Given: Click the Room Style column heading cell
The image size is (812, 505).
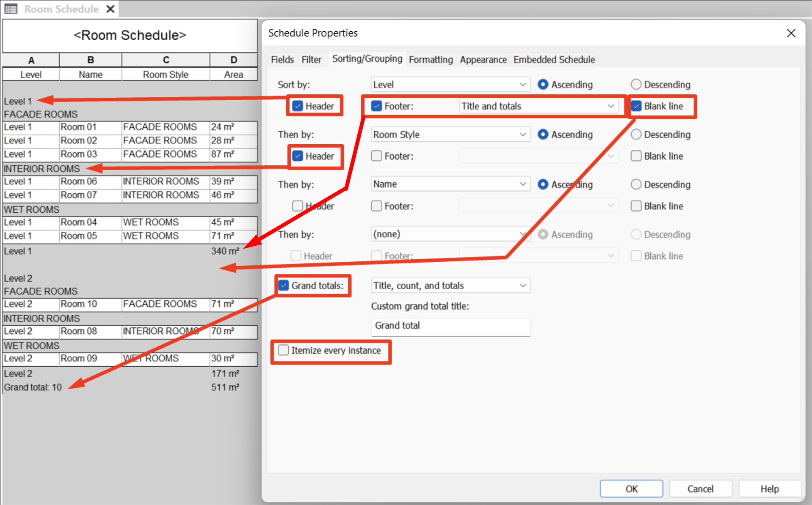Looking at the screenshot, I should (x=166, y=75).
